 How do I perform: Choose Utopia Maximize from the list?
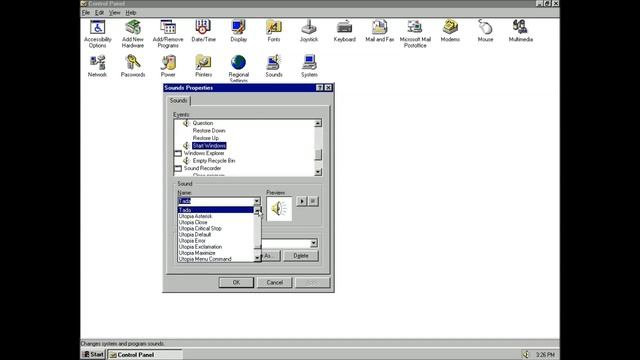pos(216,253)
